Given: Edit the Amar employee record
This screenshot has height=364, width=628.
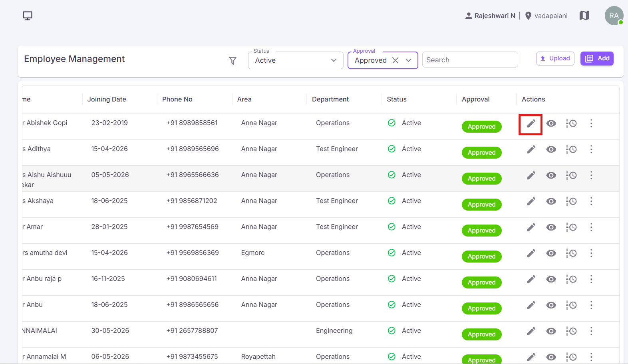Looking at the screenshot, I should coord(531,227).
